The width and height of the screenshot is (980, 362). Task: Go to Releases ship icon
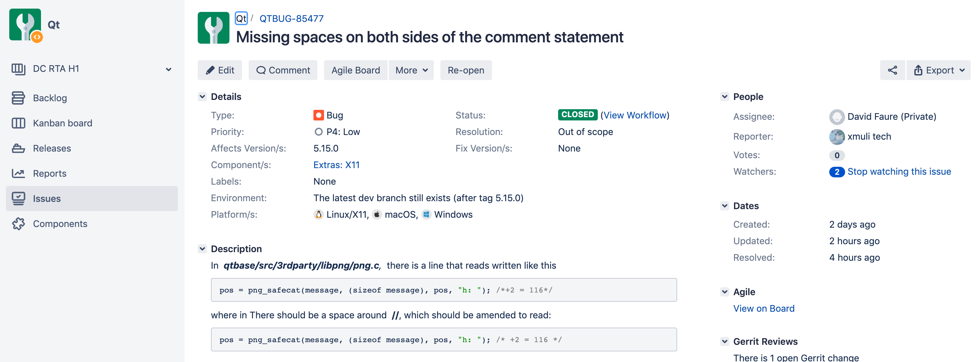click(18, 148)
